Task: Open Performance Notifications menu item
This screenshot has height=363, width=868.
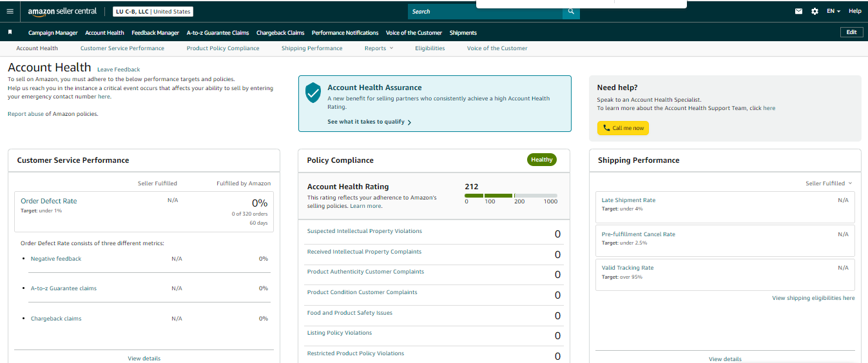Action: (x=345, y=33)
